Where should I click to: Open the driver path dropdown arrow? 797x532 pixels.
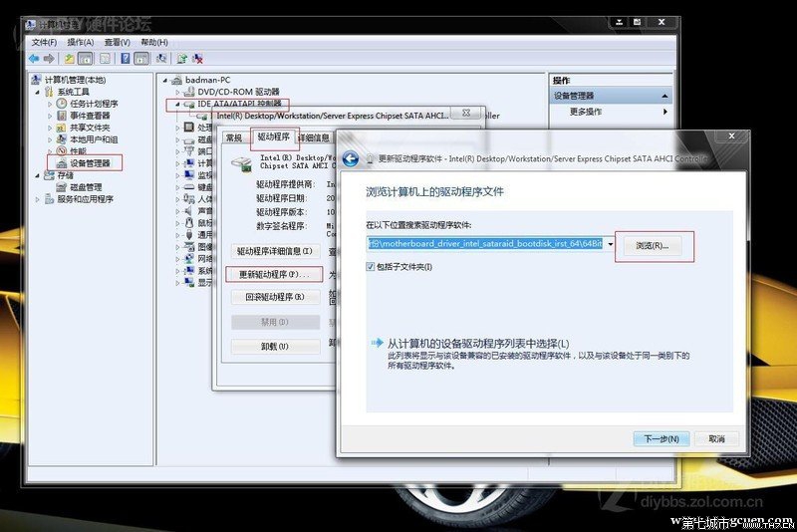coord(610,244)
